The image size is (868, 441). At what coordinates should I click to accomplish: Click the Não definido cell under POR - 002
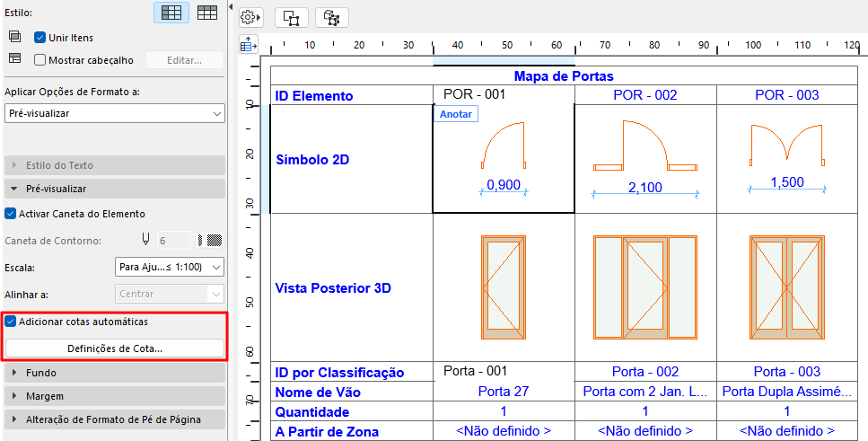click(645, 431)
